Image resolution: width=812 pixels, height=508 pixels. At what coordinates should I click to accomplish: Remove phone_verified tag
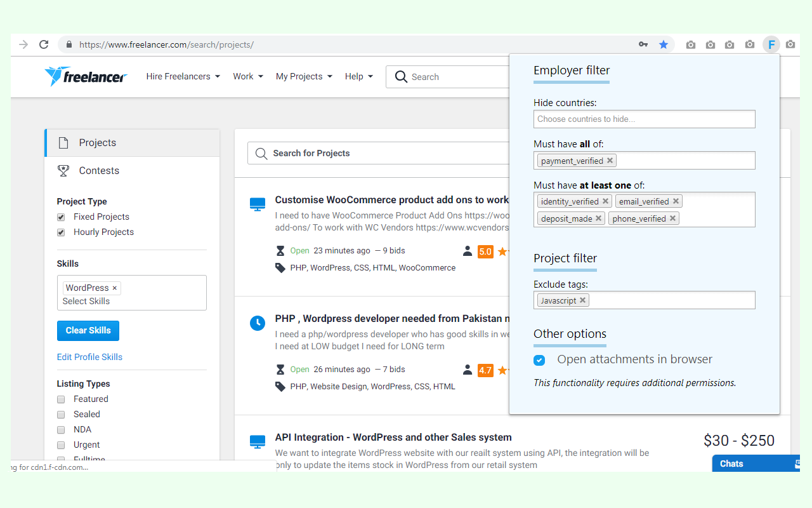tap(672, 218)
